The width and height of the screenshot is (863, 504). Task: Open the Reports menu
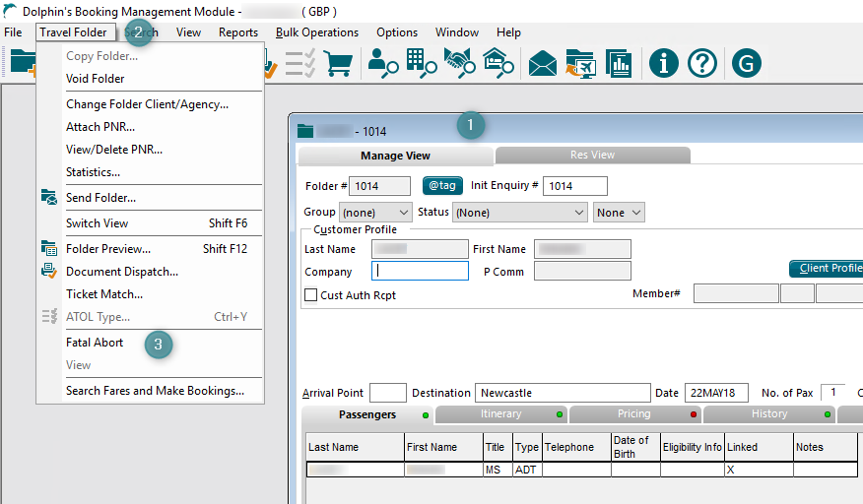(x=238, y=32)
